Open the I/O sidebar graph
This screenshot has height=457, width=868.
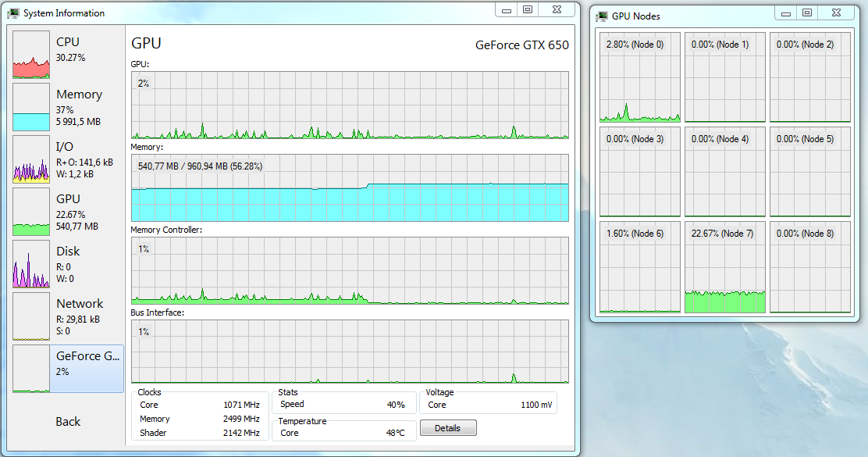point(31,159)
